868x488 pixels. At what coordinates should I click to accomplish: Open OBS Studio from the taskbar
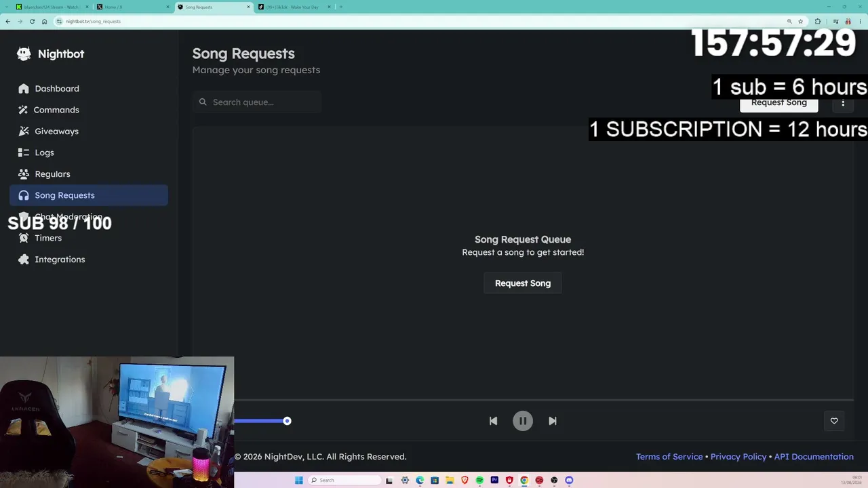pos(554,481)
